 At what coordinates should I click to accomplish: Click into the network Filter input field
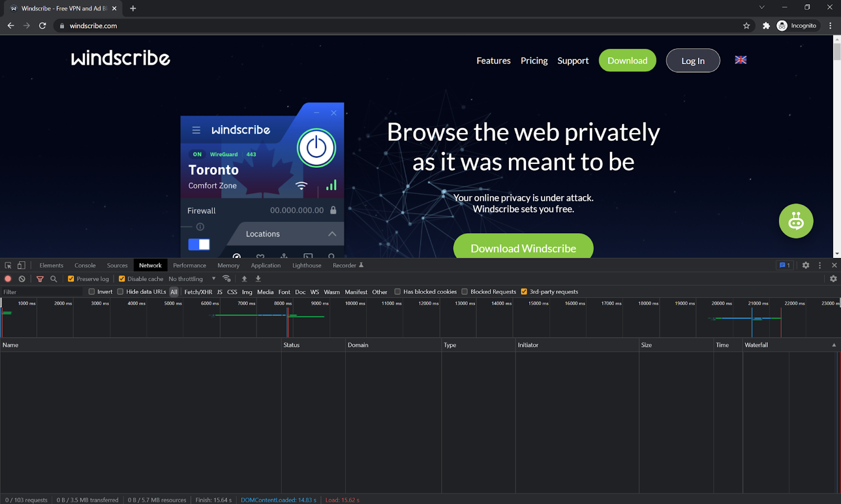point(42,292)
